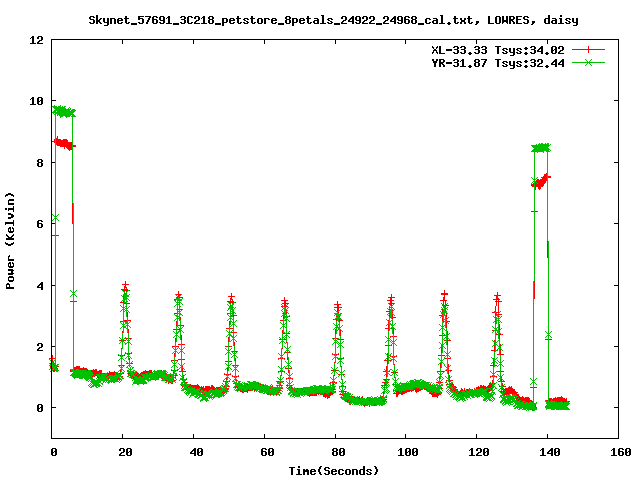Click the 60 tick on the time axis
640x480 pixels.
tap(265, 452)
